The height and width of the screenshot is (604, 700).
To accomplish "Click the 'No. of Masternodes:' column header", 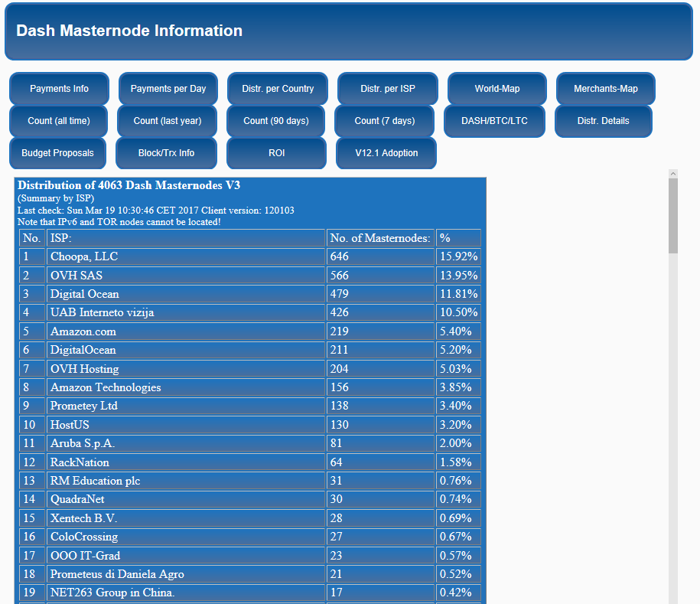I will (x=380, y=237).
